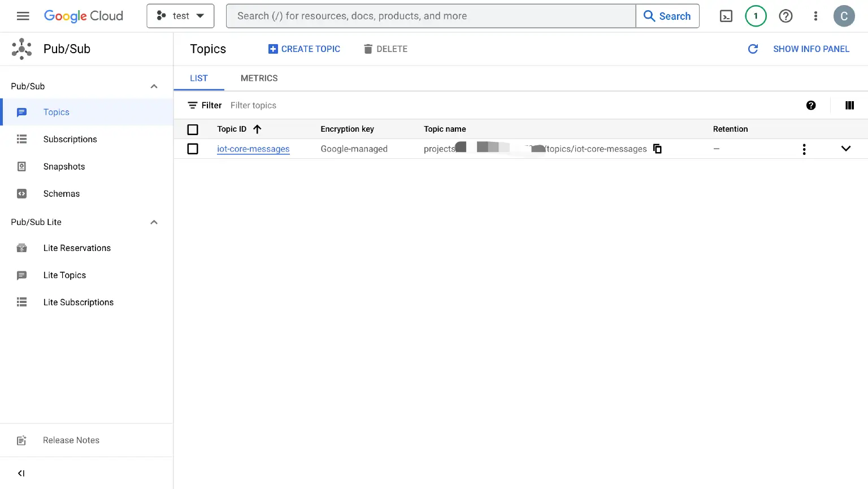Screen dimensions: 868x489
Task: Collapse the Pub/Sub navigation section
Action: coord(154,86)
